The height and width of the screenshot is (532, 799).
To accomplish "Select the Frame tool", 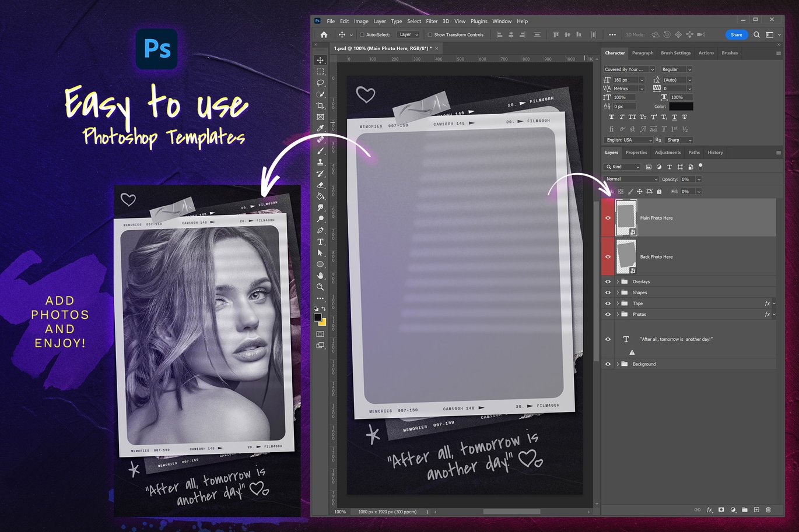I will click(x=320, y=117).
